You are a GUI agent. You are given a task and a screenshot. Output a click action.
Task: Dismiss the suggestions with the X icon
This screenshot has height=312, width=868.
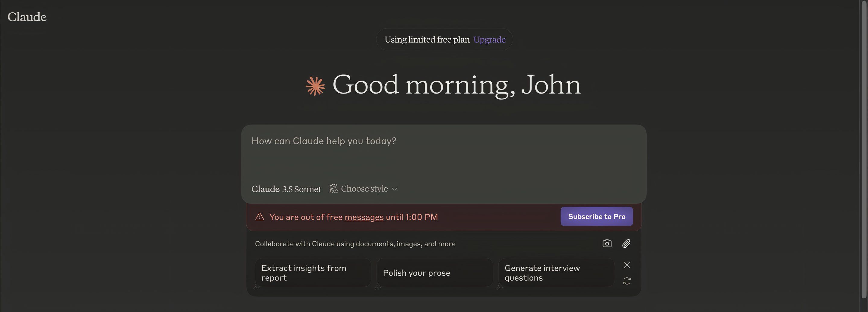(x=627, y=265)
